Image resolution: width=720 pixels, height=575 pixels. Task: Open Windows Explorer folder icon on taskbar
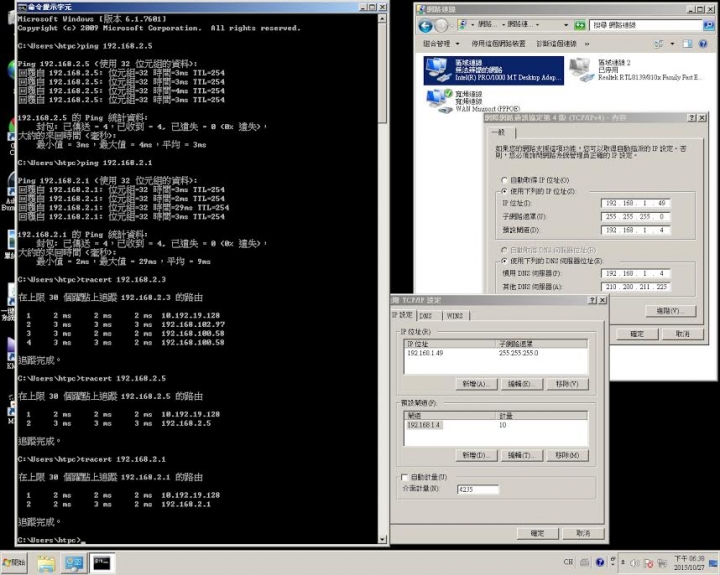click(46, 563)
